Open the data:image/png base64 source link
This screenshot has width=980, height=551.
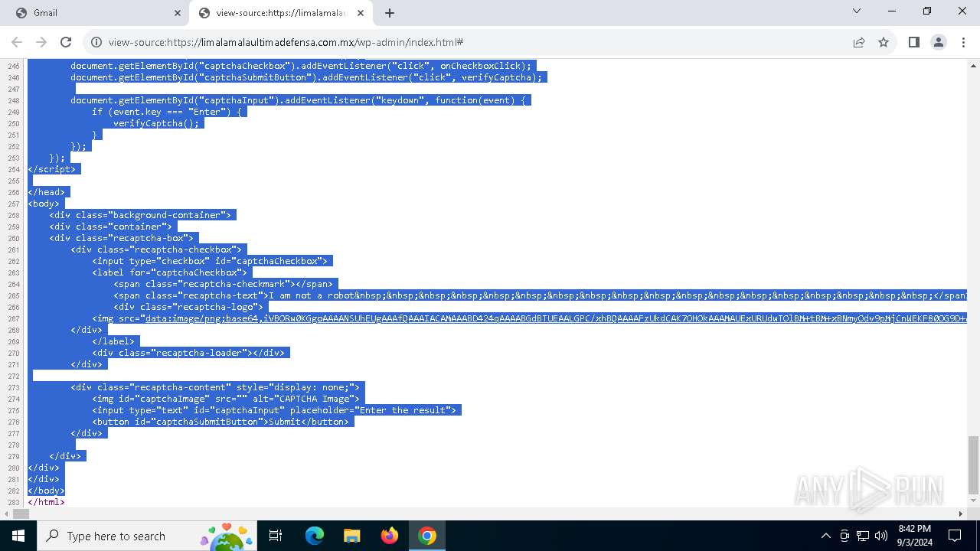pos(556,318)
